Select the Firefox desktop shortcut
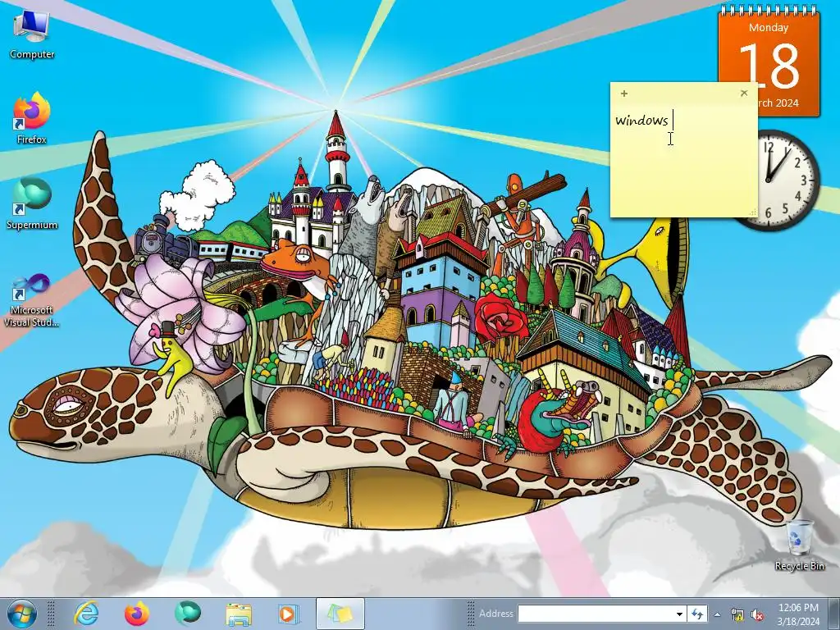The image size is (840, 630). pos(32,118)
